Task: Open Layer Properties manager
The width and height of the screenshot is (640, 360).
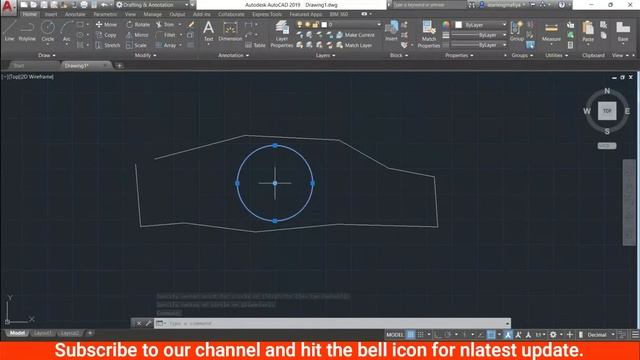Action: (x=282, y=34)
